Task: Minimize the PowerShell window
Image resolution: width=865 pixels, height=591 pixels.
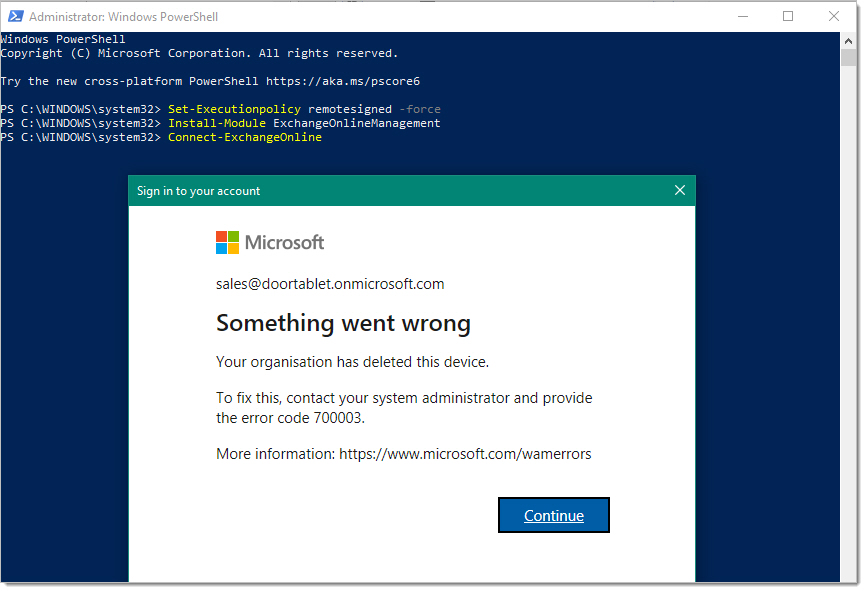Action: 743,17
